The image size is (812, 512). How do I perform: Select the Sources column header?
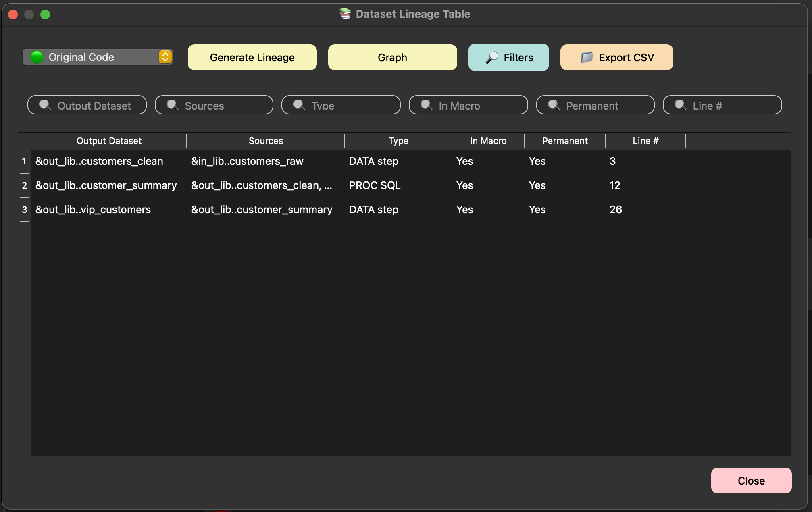click(x=266, y=141)
